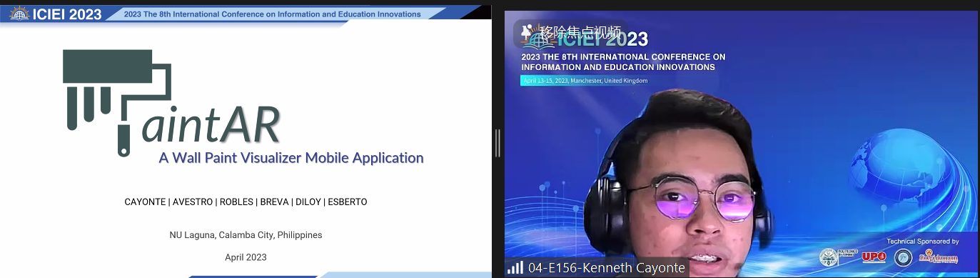Image resolution: width=980 pixels, height=278 pixels.
Task: Click the conference title banner in slide header
Action: coord(272,14)
